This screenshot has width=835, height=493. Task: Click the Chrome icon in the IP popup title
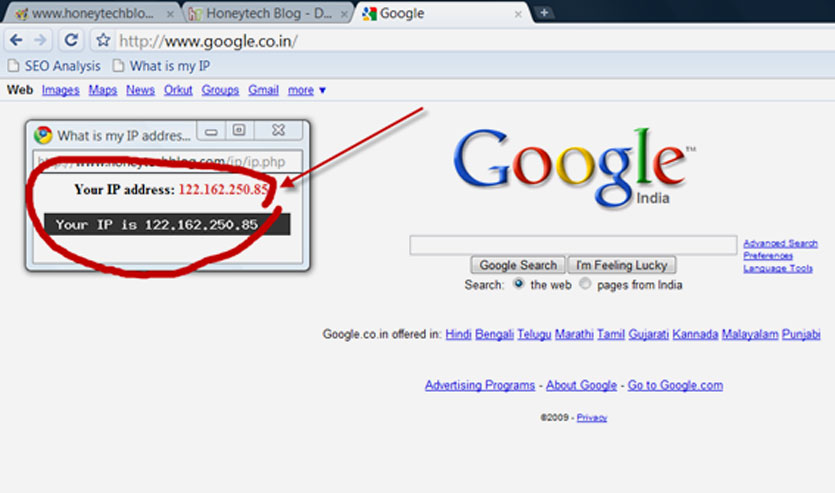point(43,135)
